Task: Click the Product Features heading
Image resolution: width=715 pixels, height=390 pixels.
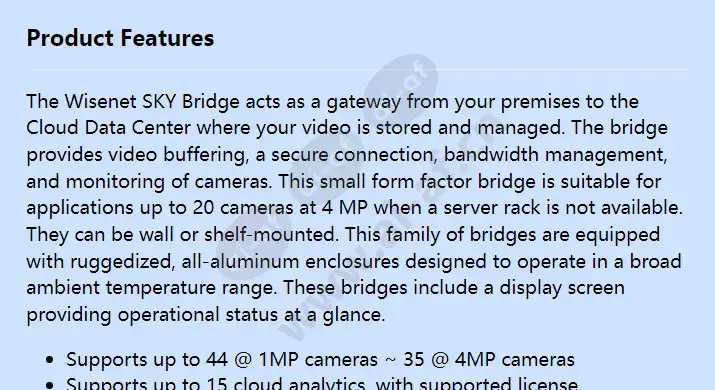Action: [x=120, y=38]
